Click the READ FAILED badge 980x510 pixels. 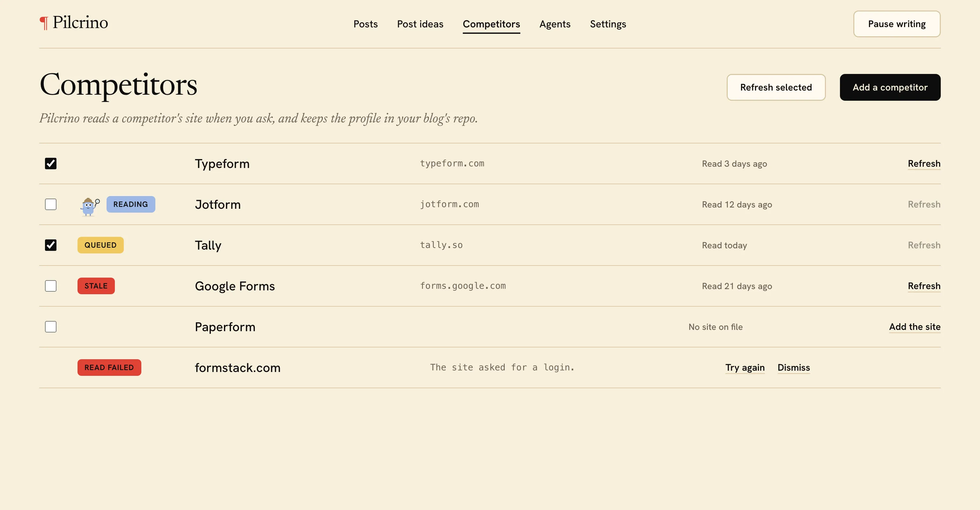tap(109, 368)
